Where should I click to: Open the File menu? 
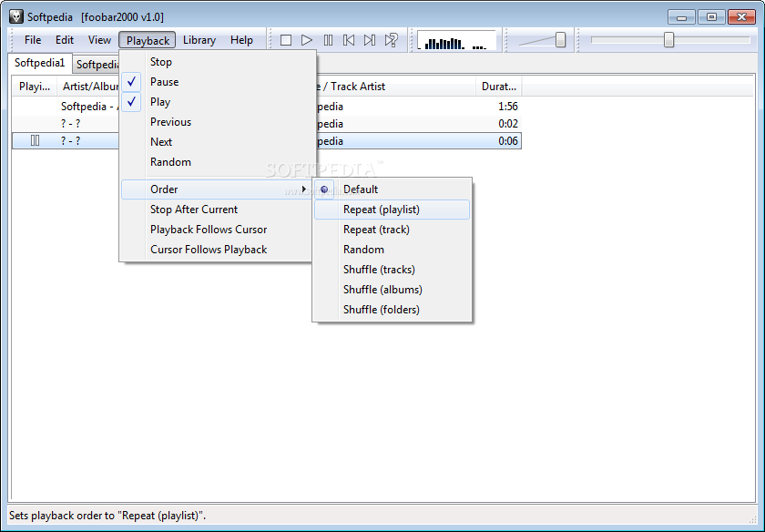[x=33, y=40]
